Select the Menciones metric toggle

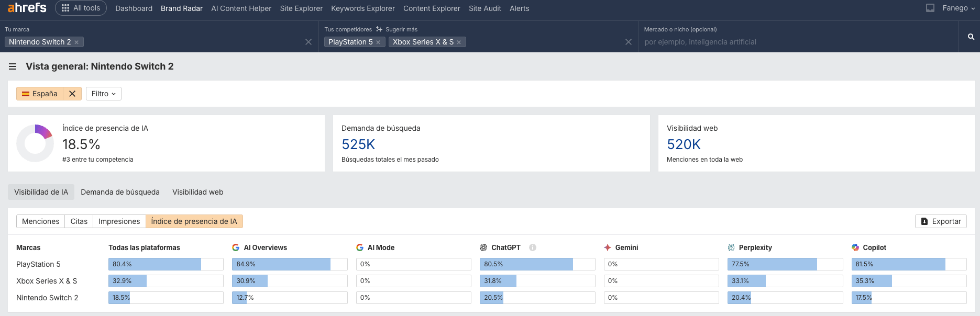[40, 221]
